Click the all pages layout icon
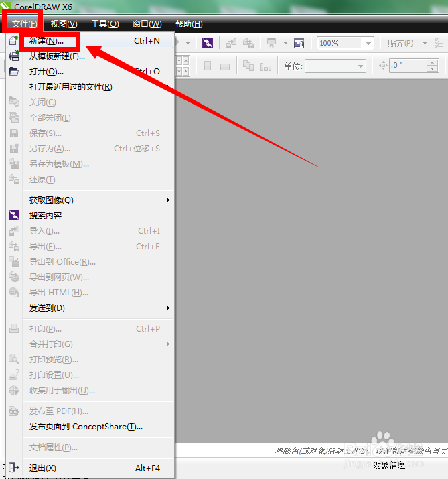This screenshot has width=448, height=479. pyautogui.click(x=248, y=66)
